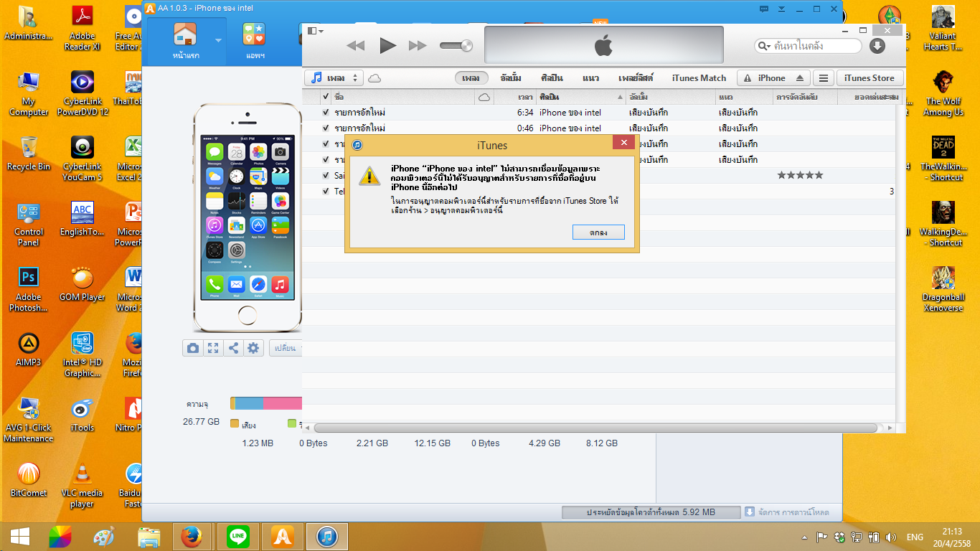Click the จัดการ การดาวน์โหลด download manager link
The height and width of the screenshot is (551, 980).
coord(787,512)
